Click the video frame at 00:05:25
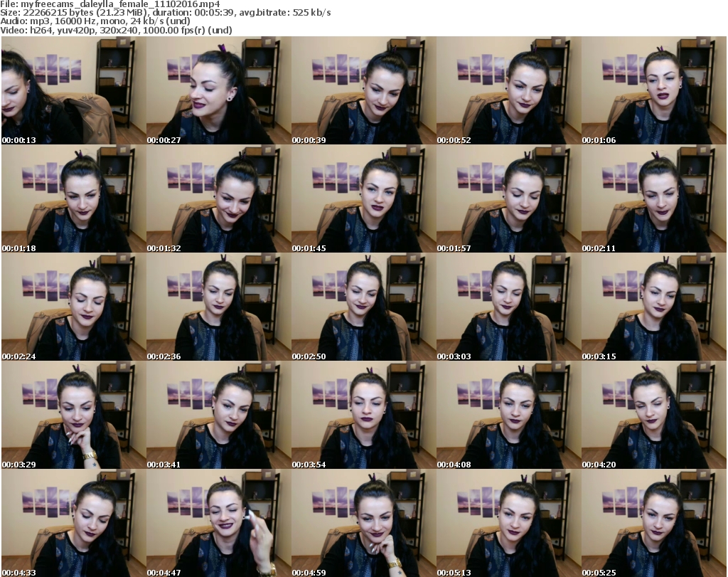Viewport: 728px width, 577px height. 654,523
